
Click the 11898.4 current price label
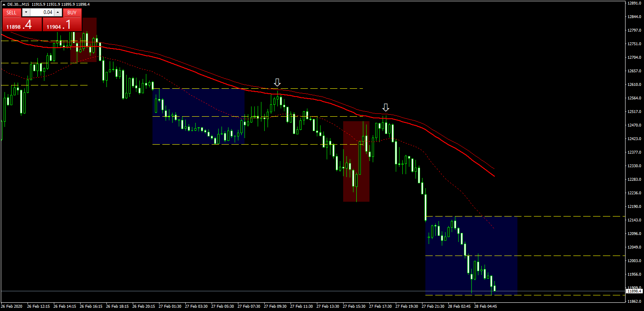coord(632,291)
